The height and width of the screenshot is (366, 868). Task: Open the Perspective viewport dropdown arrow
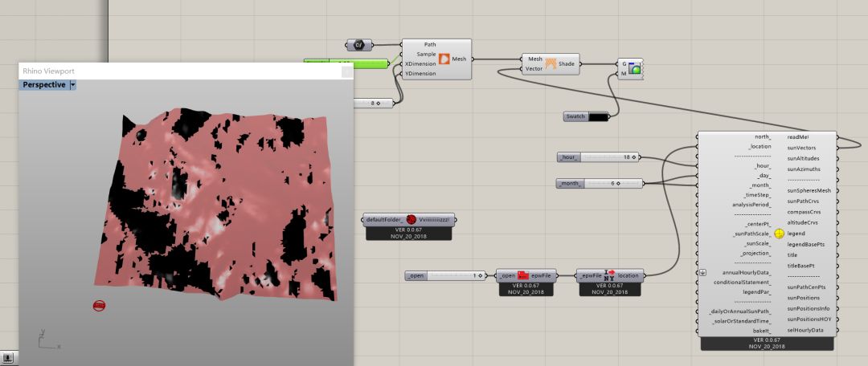tap(72, 84)
